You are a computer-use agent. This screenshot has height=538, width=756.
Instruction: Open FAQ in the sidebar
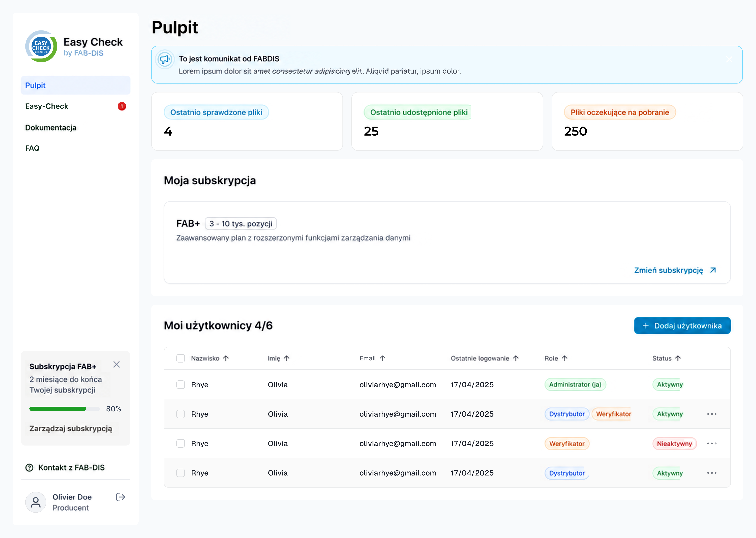pyautogui.click(x=75, y=148)
